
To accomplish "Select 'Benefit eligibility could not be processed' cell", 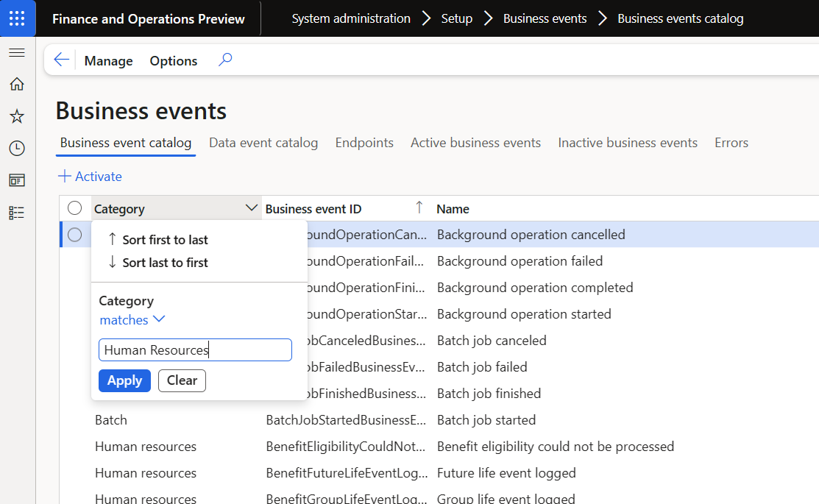I will 556,447.
